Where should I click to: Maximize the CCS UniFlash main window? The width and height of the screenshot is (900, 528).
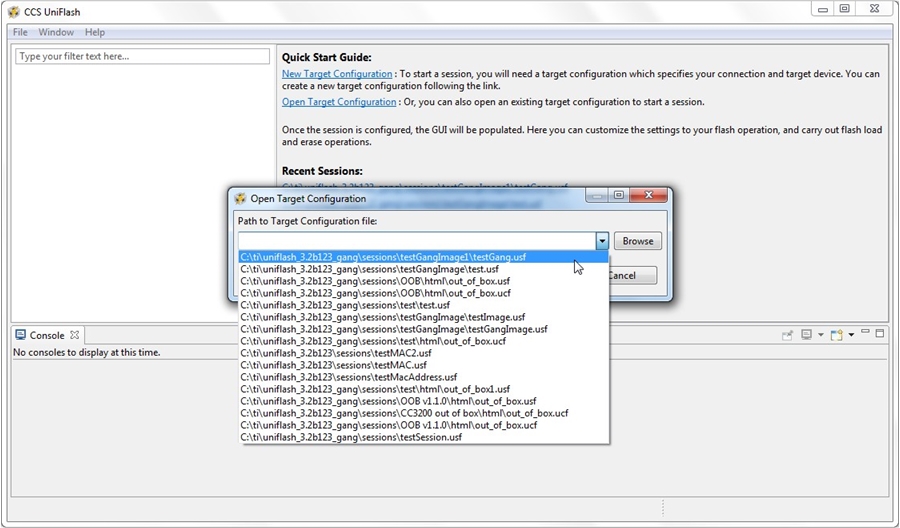pos(844,9)
